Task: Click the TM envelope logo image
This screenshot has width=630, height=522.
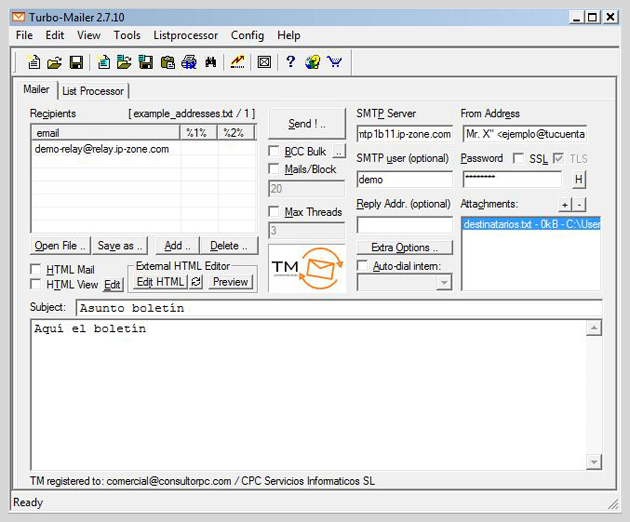Action: 307,268
